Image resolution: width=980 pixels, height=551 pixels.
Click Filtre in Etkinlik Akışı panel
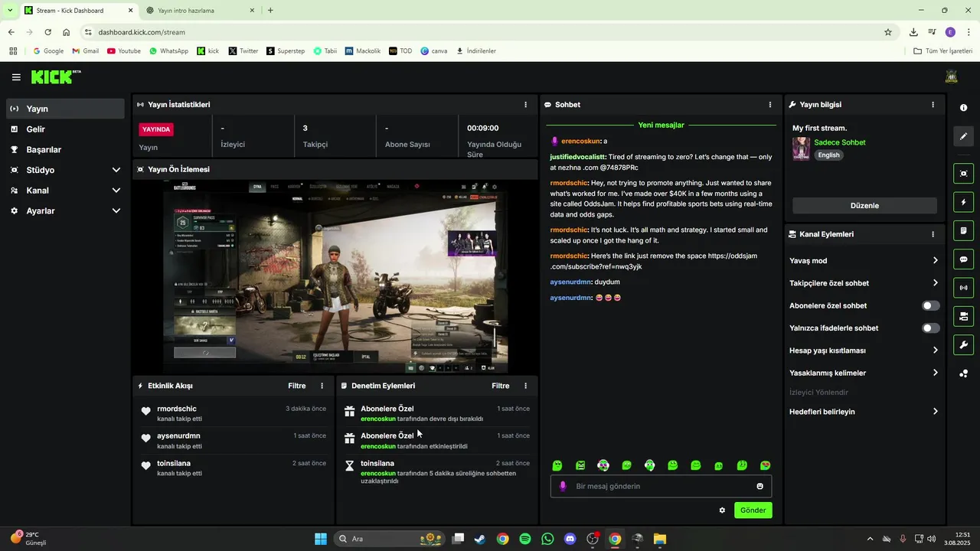coord(297,386)
